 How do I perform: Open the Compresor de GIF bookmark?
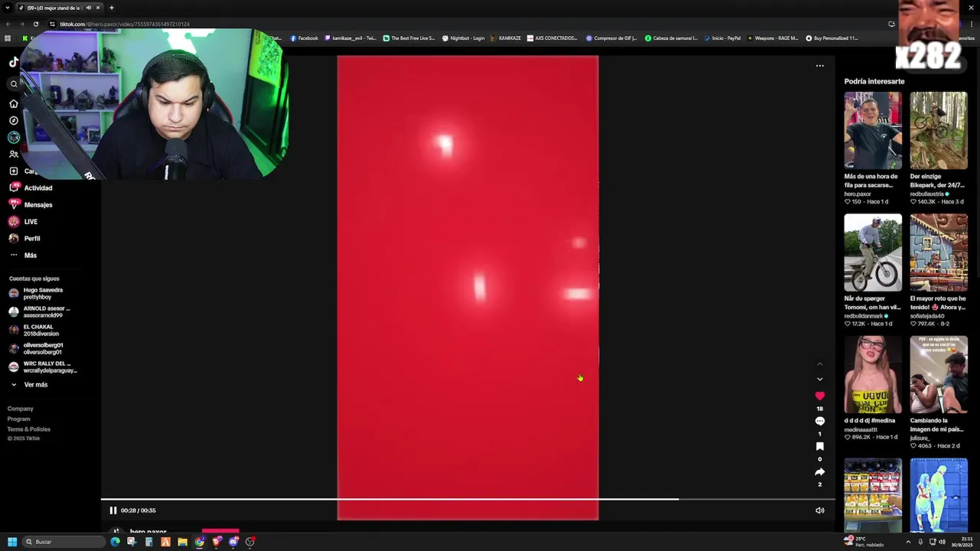coord(611,38)
